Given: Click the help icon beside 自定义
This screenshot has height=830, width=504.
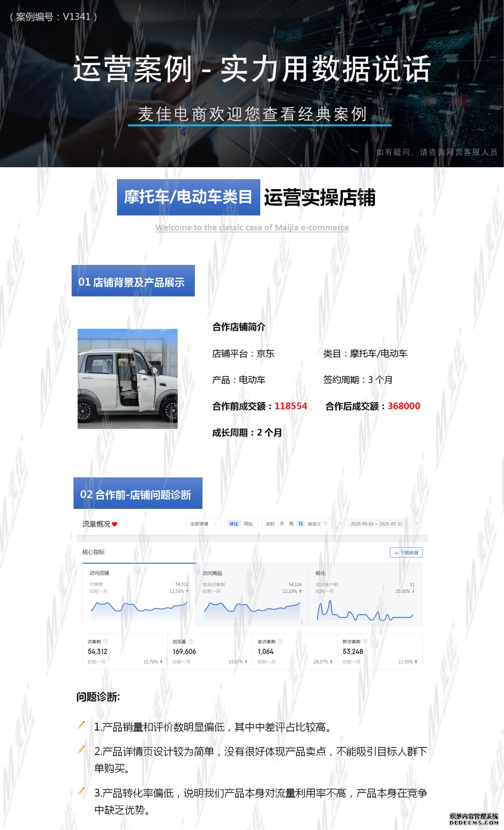Looking at the screenshot, I should (x=325, y=524).
